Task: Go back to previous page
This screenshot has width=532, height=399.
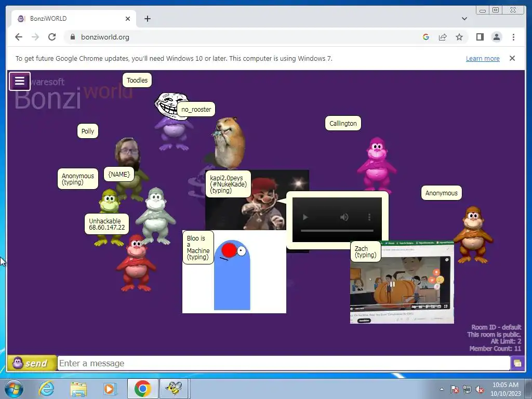Action: [x=19, y=37]
